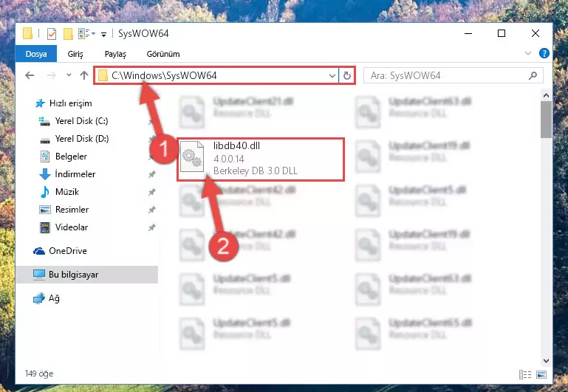
Task: Go up one folder level
Action: click(84, 75)
